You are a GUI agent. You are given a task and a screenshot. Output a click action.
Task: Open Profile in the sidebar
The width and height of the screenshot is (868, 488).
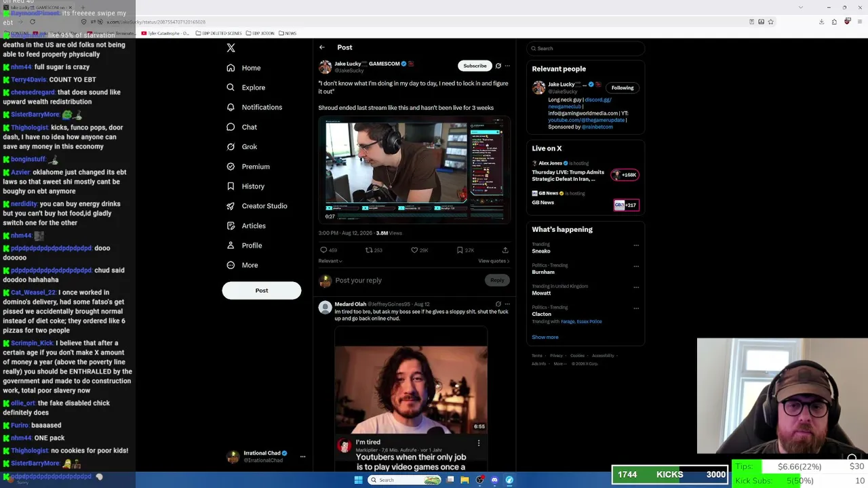click(243, 245)
